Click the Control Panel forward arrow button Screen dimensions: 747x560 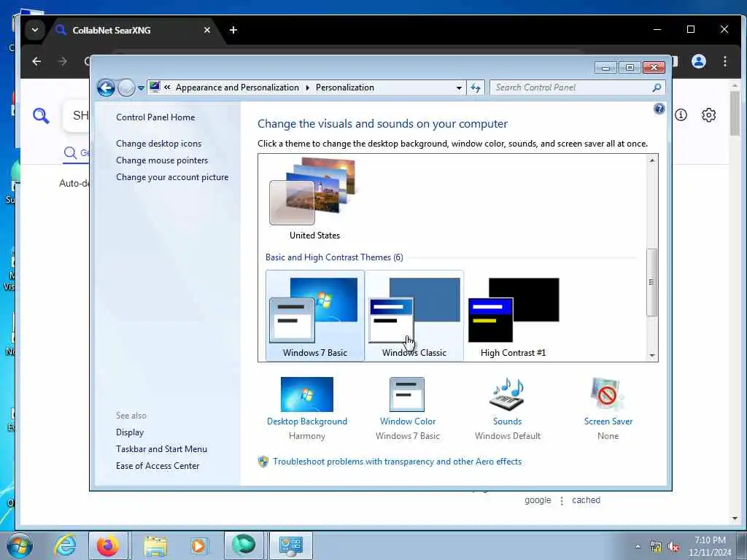click(126, 87)
